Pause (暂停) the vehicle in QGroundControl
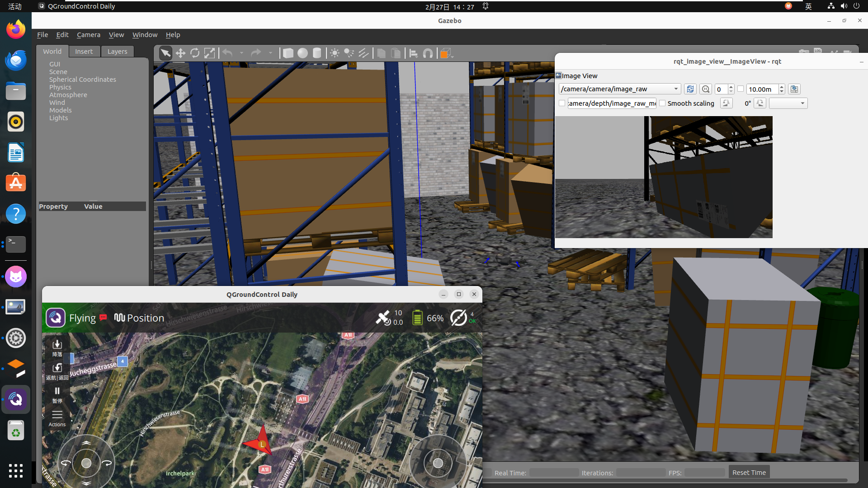Screen dimensions: 868x488 [57, 394]
